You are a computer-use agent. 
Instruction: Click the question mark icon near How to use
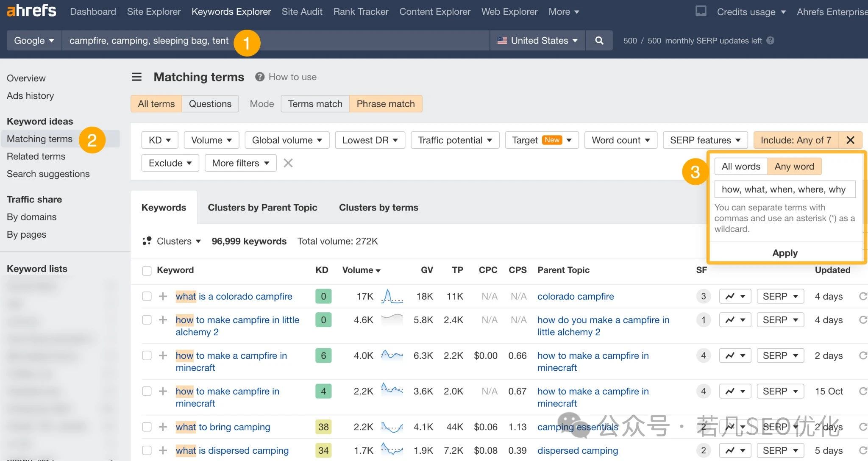coord(260,77)
